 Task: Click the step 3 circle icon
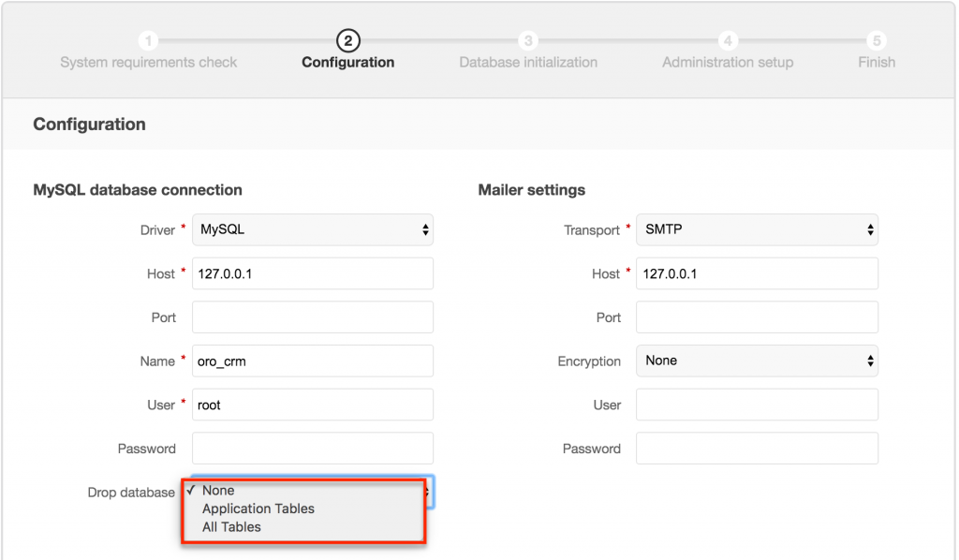click(528, 41)
